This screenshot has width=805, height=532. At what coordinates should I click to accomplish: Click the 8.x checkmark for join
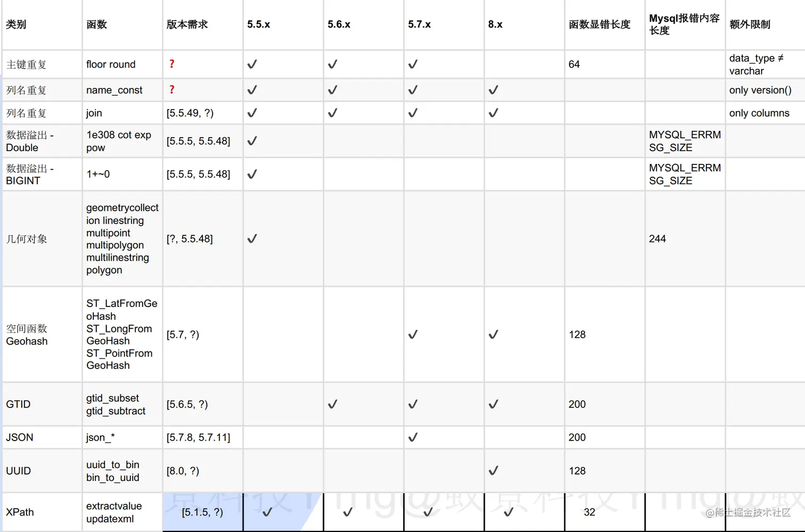point(494,113)
